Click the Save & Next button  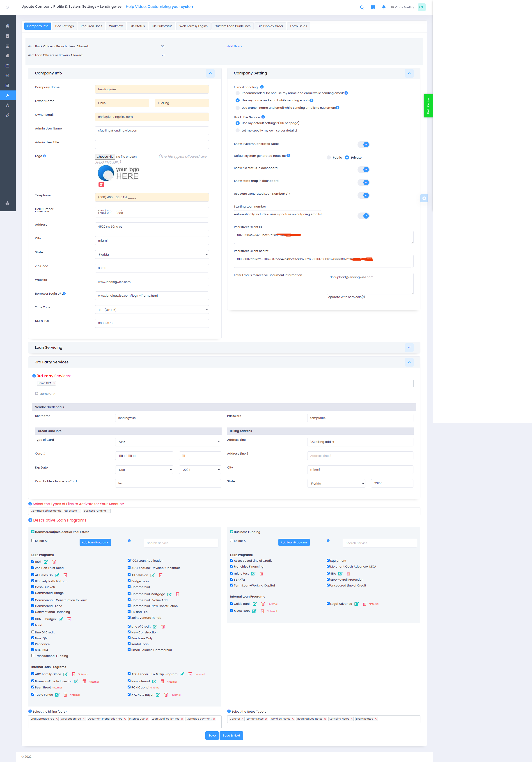(x=231, y=735)
